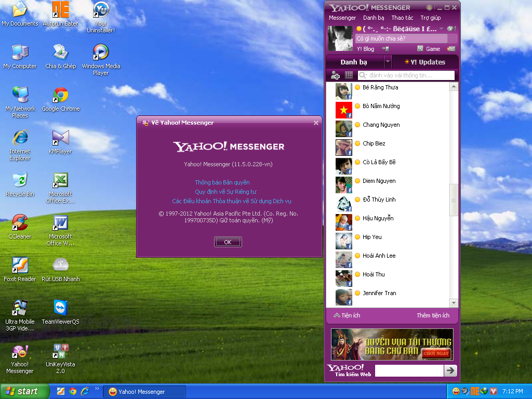The height and width of the screenshot is (399, 532).
Task: Click the Có gì muốn chia sẻ status field
Action: (x=401, y=38)
